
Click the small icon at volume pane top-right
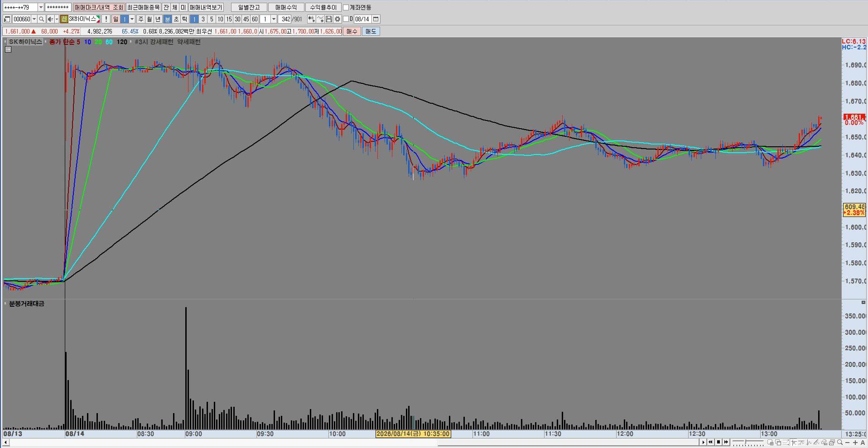pyautogui.click(x=863, y=302)
